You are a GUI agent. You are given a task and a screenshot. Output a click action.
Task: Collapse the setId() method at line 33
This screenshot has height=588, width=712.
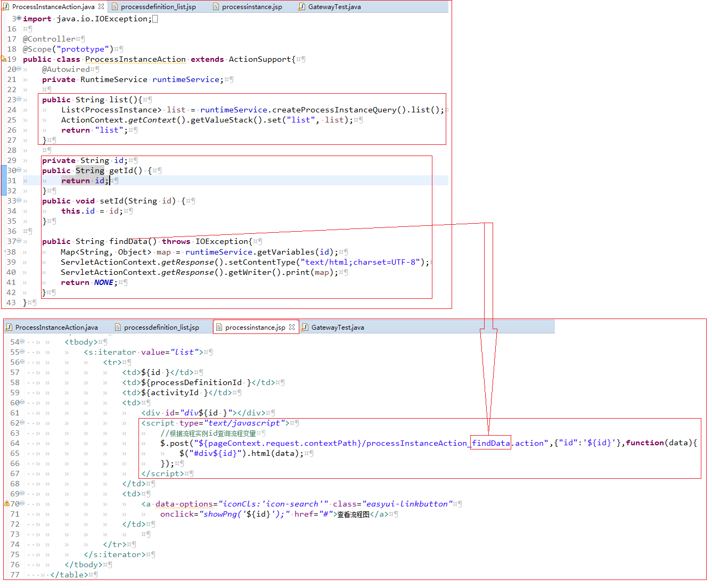[x=19, y=200]
